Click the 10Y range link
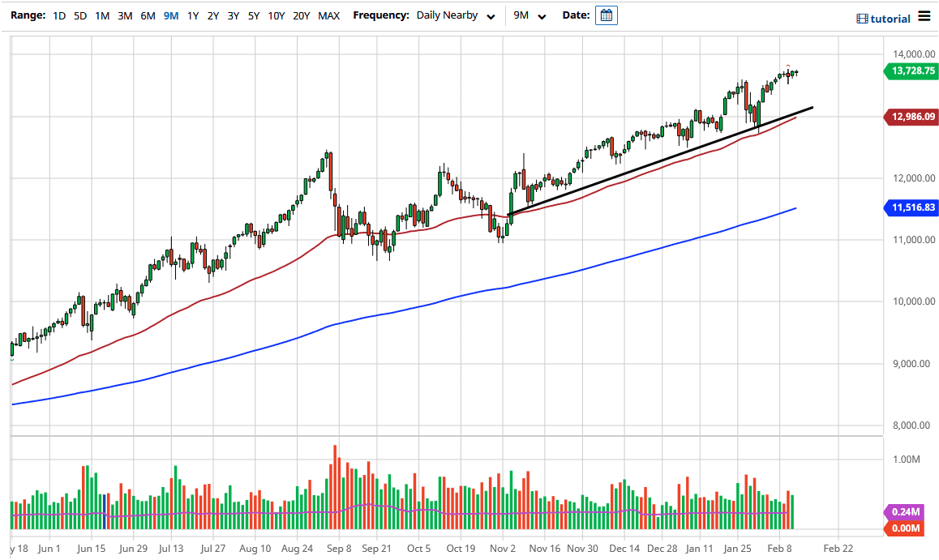This screenshot has height=560, width=939. [276, 15]
